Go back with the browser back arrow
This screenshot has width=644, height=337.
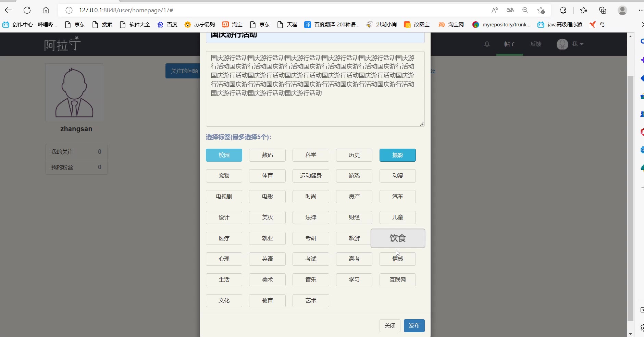[8, 10]
